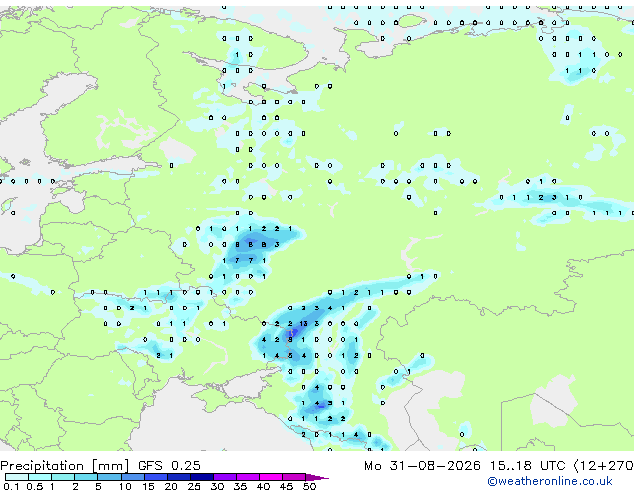Select the 2–5 mm light blue swatch

[x=86, y=477]
